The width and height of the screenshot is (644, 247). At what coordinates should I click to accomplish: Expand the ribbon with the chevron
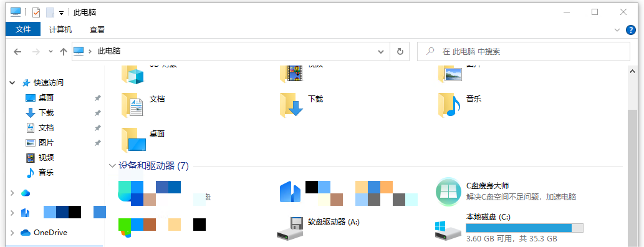pyautogui.click(x=617, y=29)
